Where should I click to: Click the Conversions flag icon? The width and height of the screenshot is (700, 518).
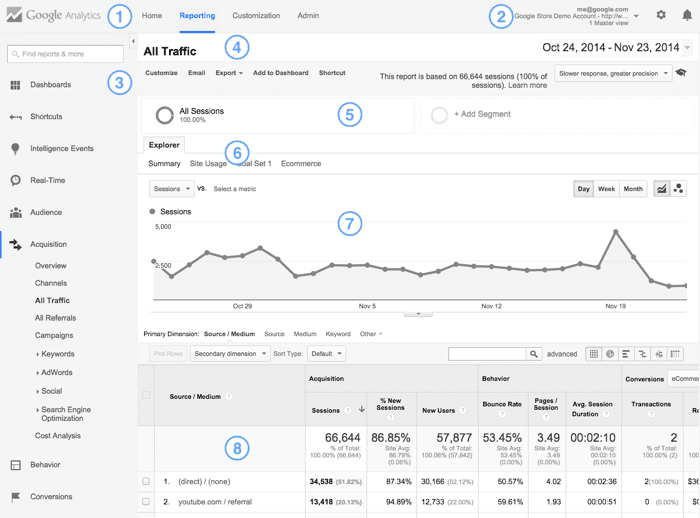(x=15, y=497)
